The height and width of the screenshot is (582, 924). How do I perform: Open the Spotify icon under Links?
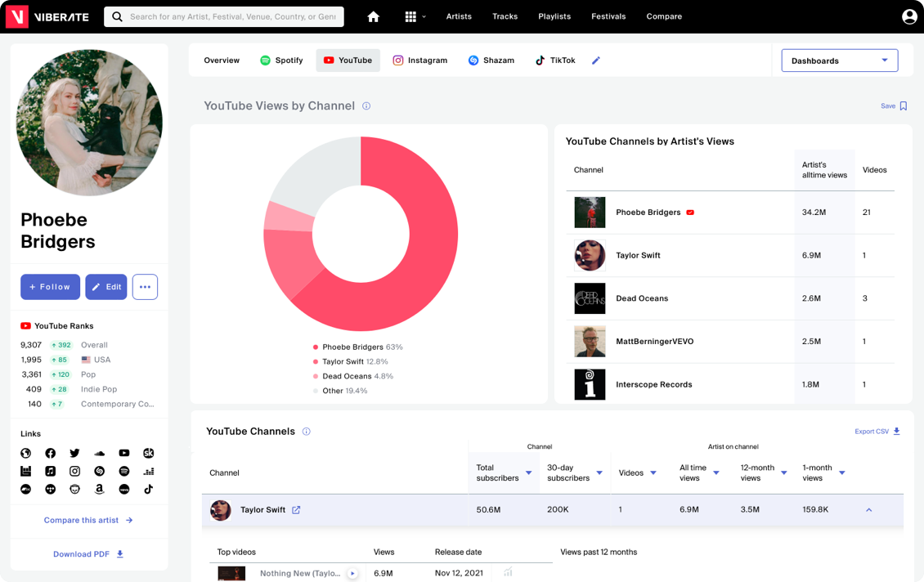(124, 472)
